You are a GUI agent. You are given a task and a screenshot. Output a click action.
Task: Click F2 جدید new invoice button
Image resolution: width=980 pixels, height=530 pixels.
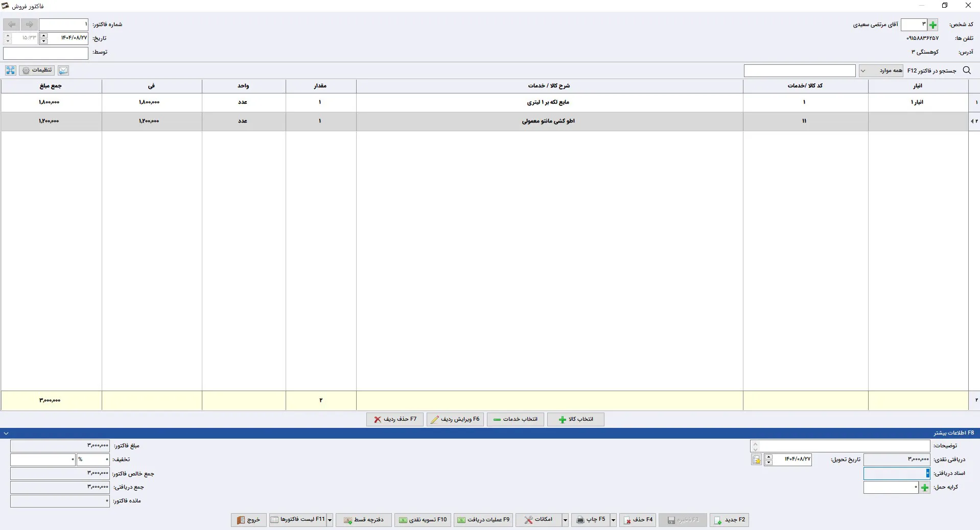click(x=729, y=520)
